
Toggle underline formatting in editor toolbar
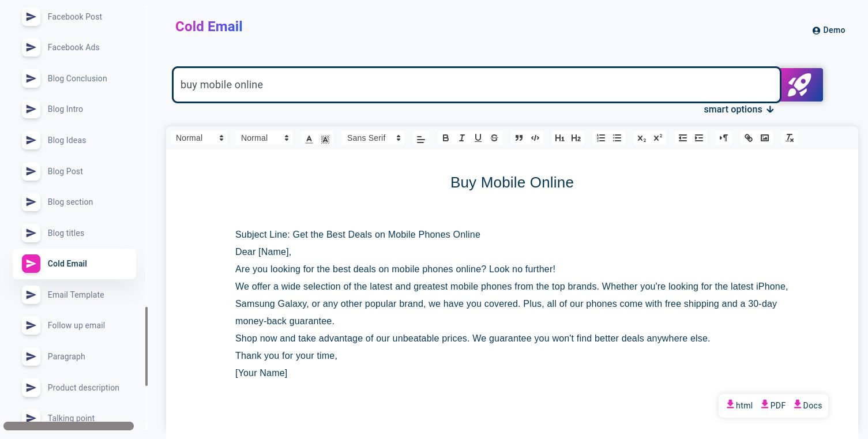point(478,138)
